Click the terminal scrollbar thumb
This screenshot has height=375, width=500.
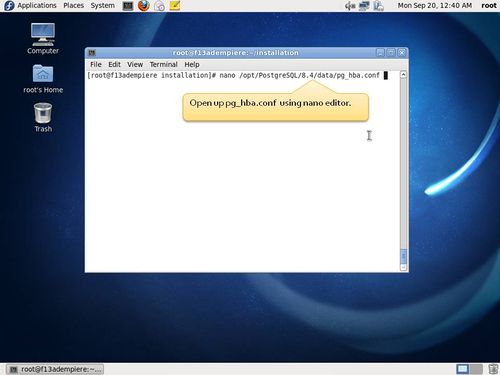403,256
